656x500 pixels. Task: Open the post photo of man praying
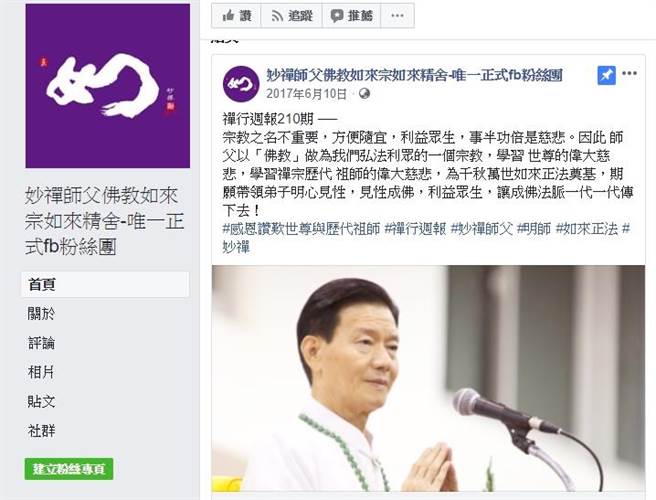428,378
